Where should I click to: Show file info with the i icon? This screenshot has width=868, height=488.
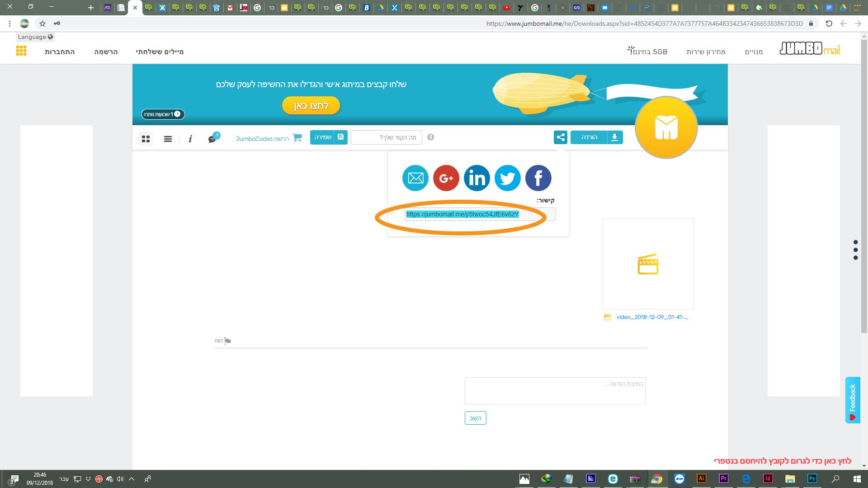pos(190,139)
